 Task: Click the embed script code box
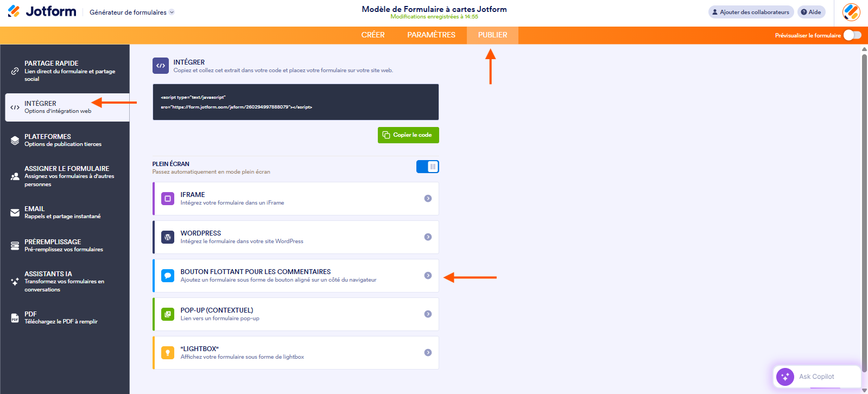(295, 102)
